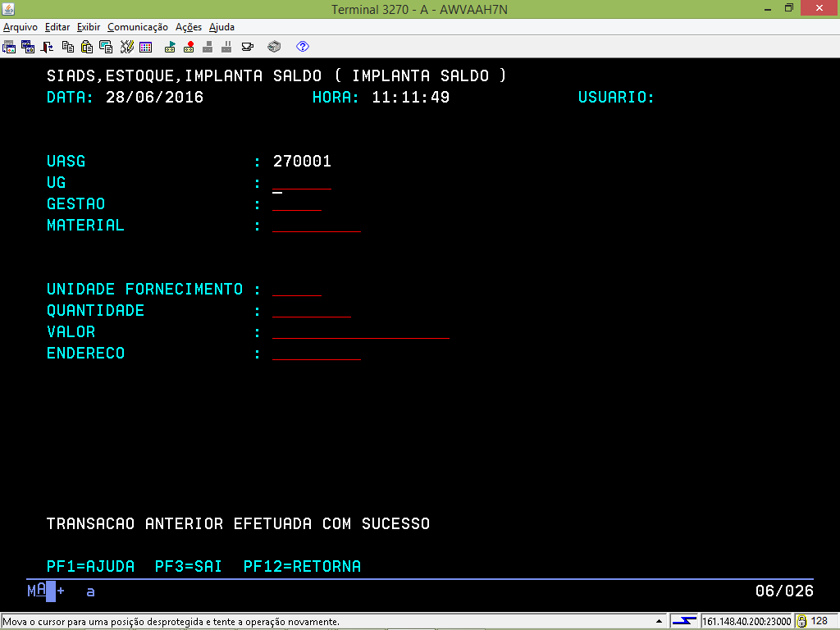Click the Copy toolbar icon

[x=68, y=47]
